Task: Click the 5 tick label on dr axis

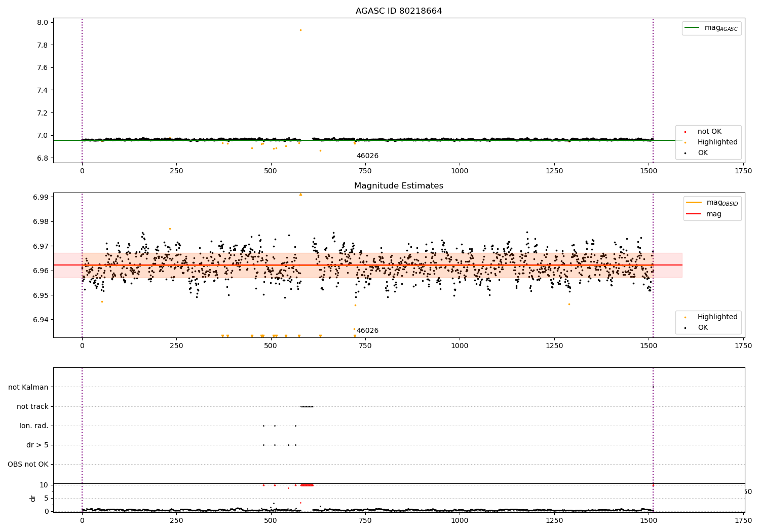Action: pos(46,498)
